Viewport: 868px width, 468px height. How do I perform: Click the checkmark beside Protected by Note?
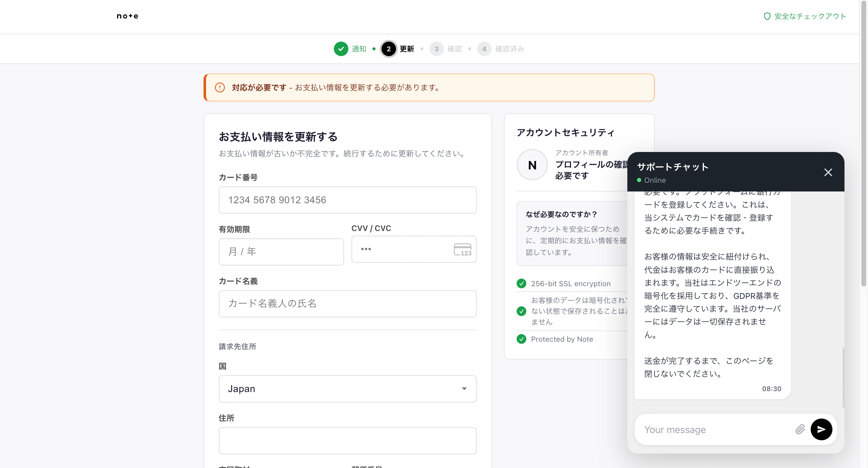point(521,339)
